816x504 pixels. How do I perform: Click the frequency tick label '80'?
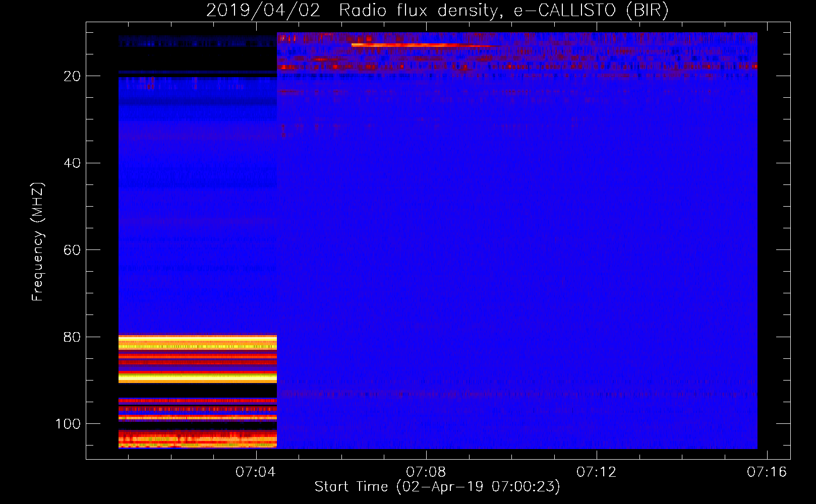[72, 337]
